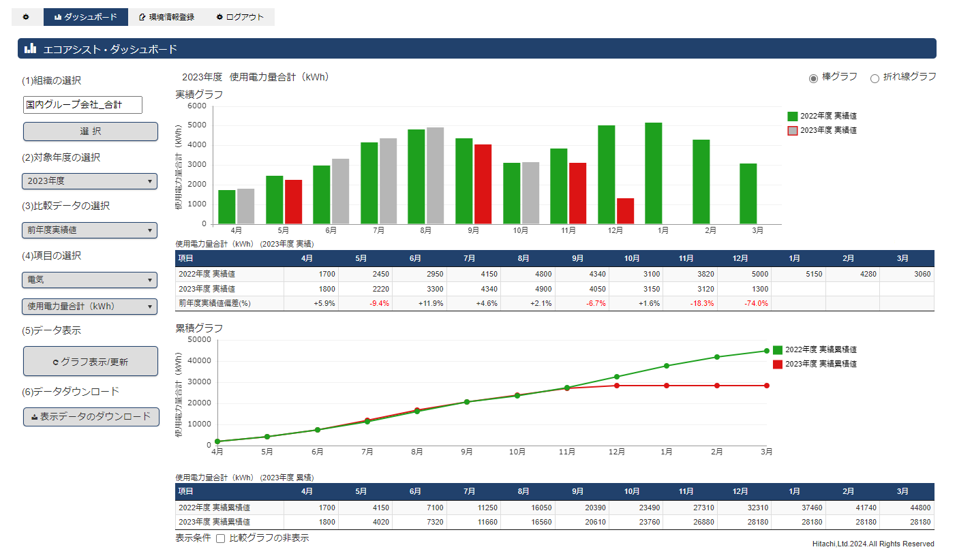Enable the 比較グラフの非表示 checkbox
The image size is (957, 560).
(220, 539)
